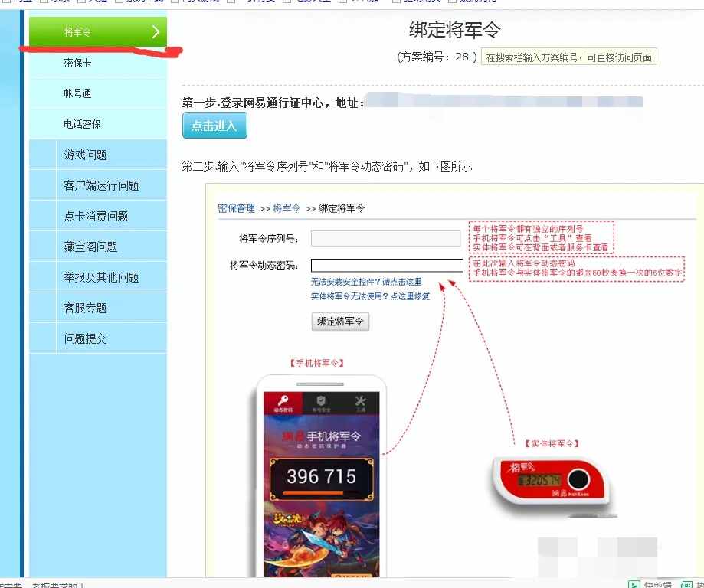Tap the wrench 工具 icon in the phone
704x588 pixels.
[361, 400]
